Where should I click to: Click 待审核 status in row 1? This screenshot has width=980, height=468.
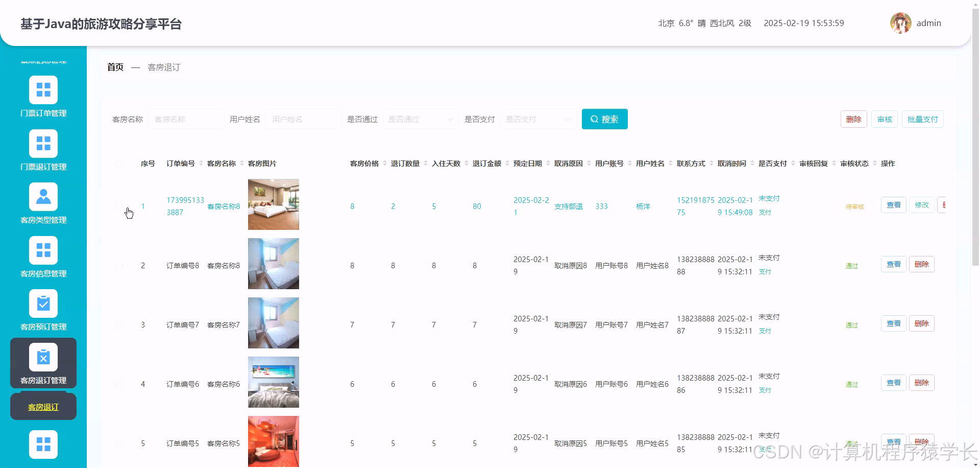[x=854, y=207]
